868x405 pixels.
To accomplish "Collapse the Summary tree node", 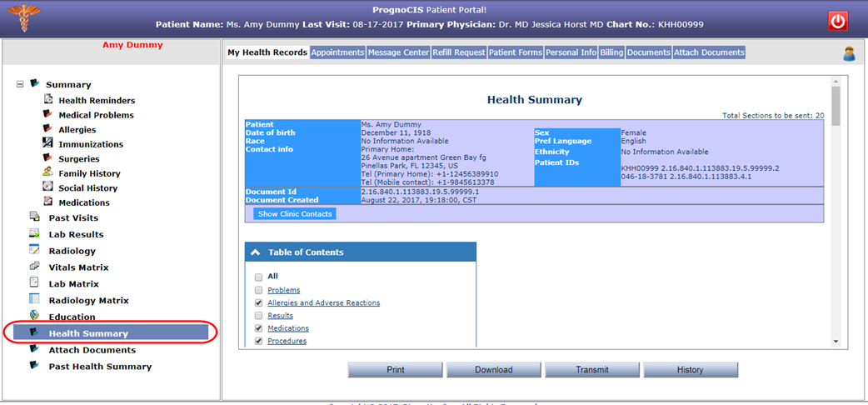I will pyautogui.click(x=20, y=84).
